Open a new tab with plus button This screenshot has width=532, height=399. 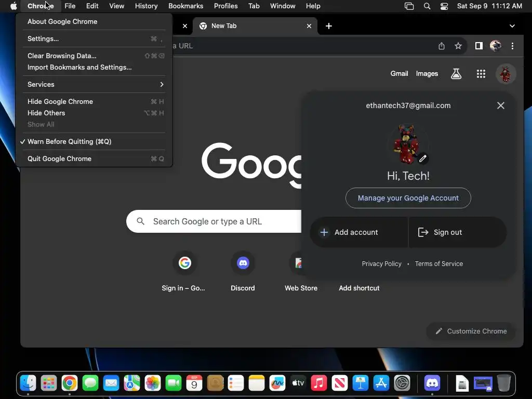(329, 26)
